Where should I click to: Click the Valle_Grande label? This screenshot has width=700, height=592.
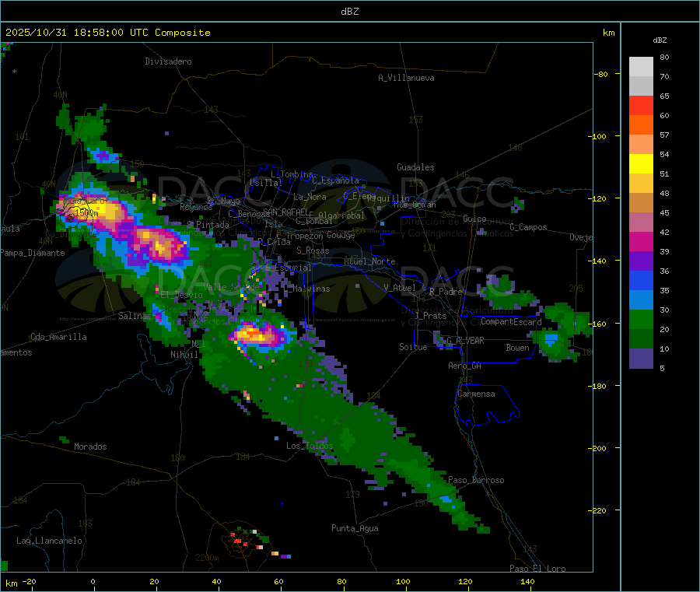pyautogui.click(x=231, y=286)
